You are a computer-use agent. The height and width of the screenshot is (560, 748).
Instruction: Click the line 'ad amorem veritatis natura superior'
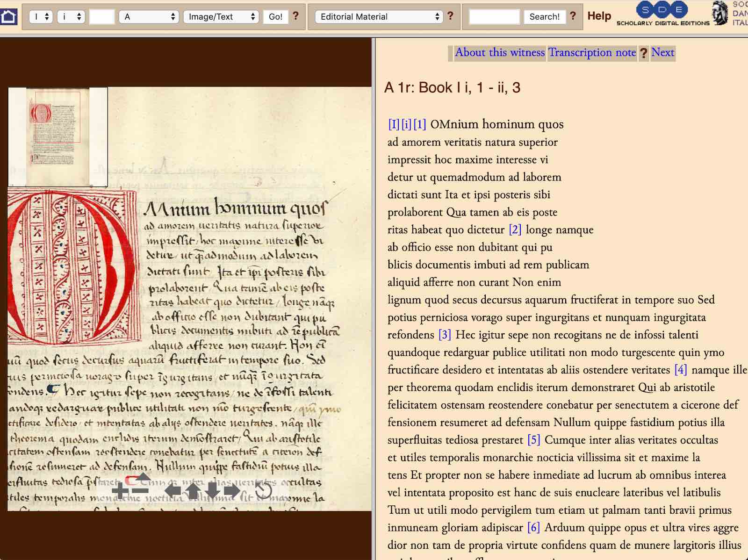point(472,142)
